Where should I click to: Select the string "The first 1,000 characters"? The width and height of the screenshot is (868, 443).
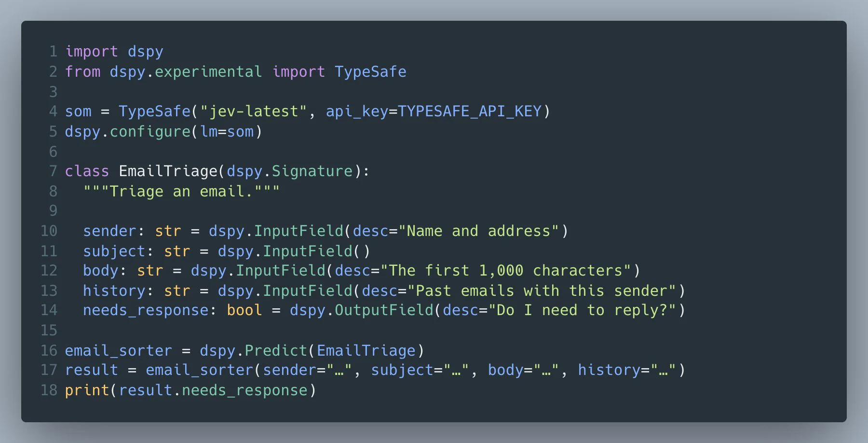(506, 271)
